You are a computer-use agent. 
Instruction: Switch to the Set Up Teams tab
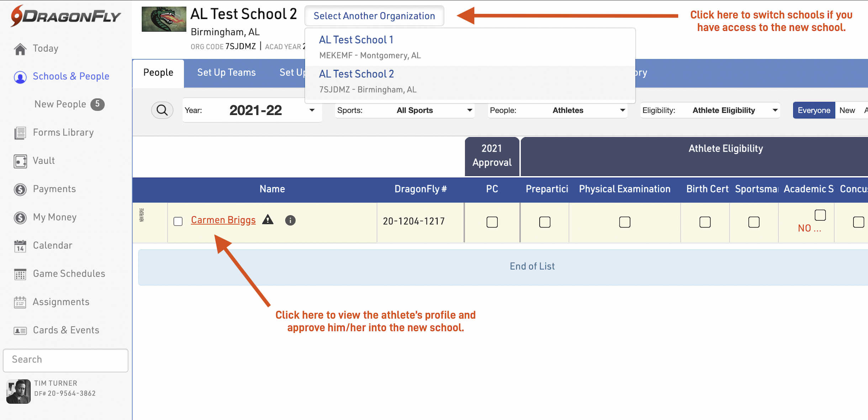click(x=226, y=72)
